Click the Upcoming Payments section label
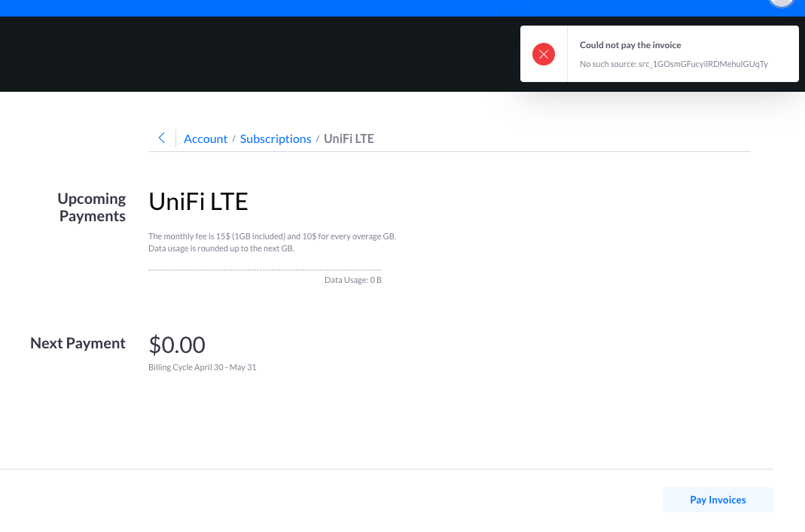805x532 pixels. coord(92,207)
